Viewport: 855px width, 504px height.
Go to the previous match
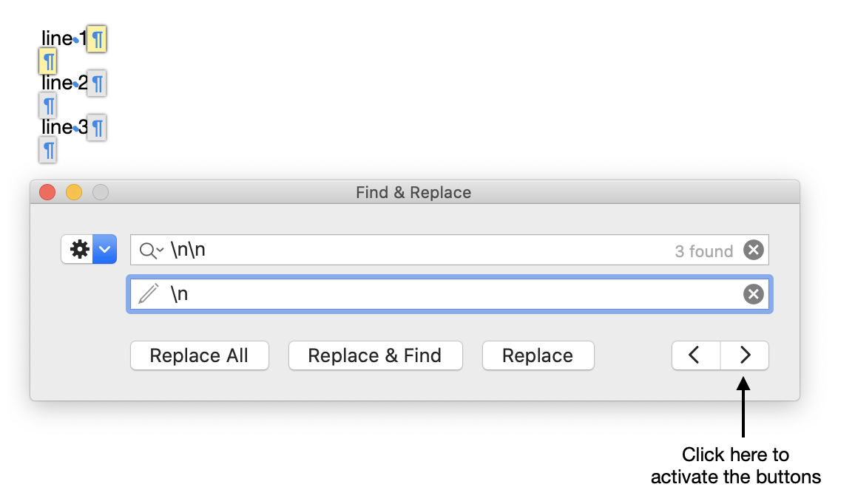coord(695,355)
